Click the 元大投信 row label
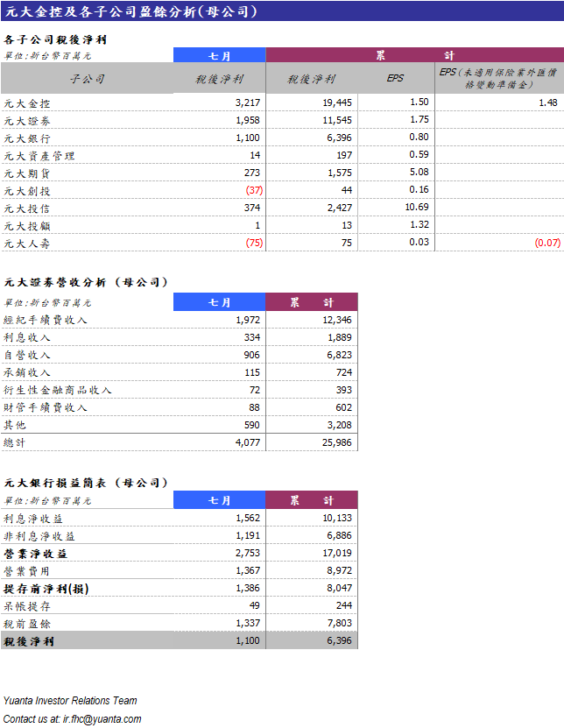564x728 pixels. (x=27, y=209)
